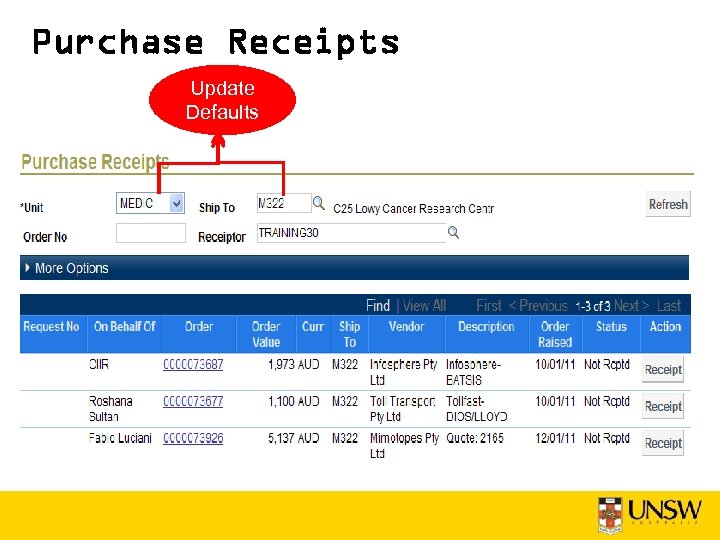The image size is (720, 540).
Task: Select the '1,973 AUD' value
Action: tap(293, 365)
